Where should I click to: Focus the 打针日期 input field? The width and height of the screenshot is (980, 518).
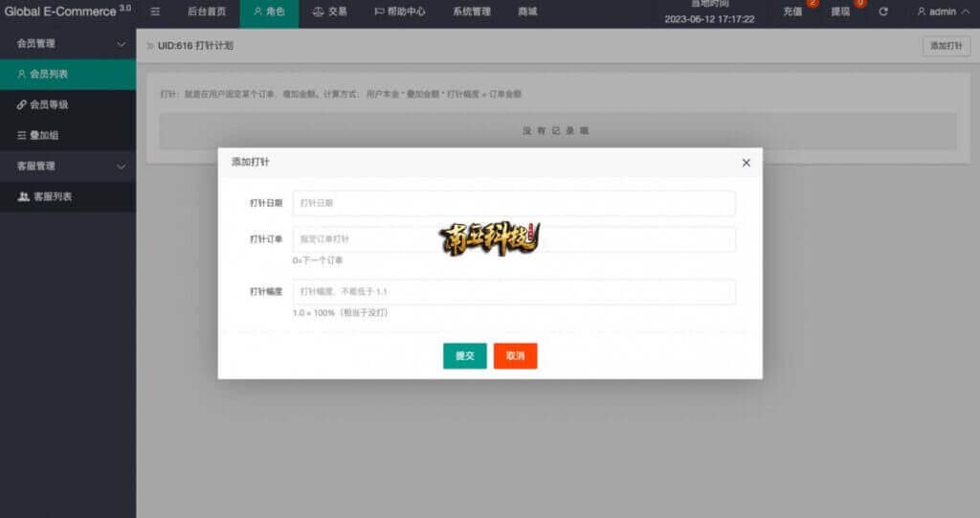(513, 203)
